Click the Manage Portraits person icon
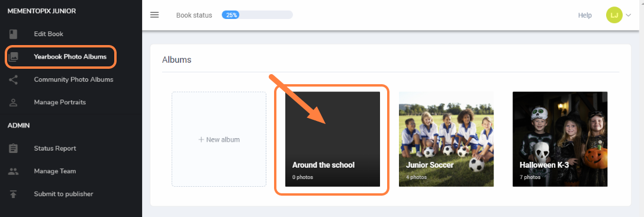Image resolution: width=644 pixels, height=217 pixels. [x=14, y=102]
